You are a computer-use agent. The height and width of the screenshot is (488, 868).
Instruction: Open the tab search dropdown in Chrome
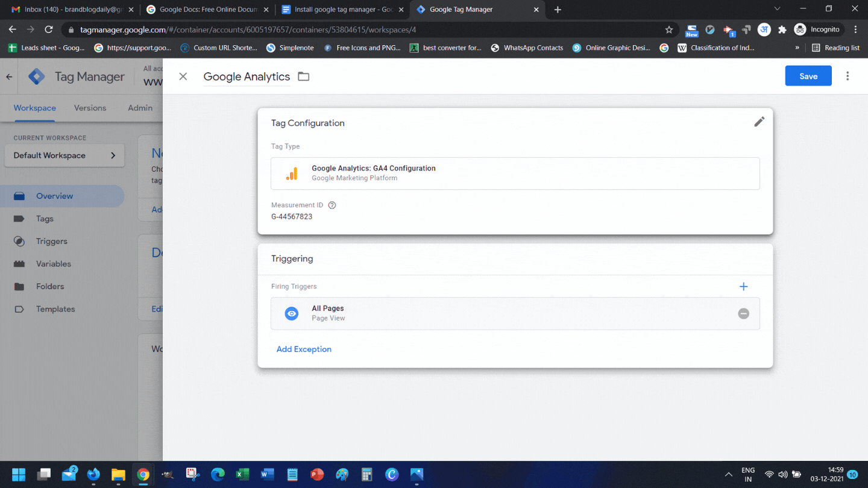pyautogui.click(x=777, y=9)
